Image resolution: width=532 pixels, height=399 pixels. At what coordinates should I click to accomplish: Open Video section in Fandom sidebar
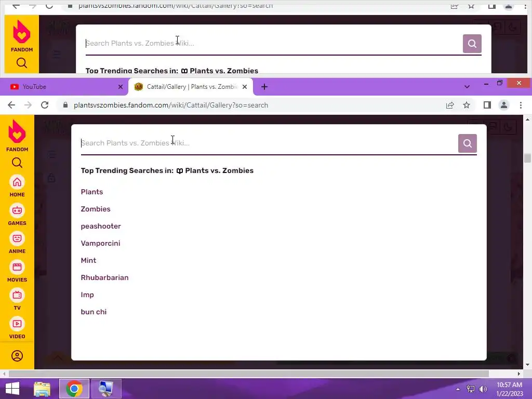point(17,328)
